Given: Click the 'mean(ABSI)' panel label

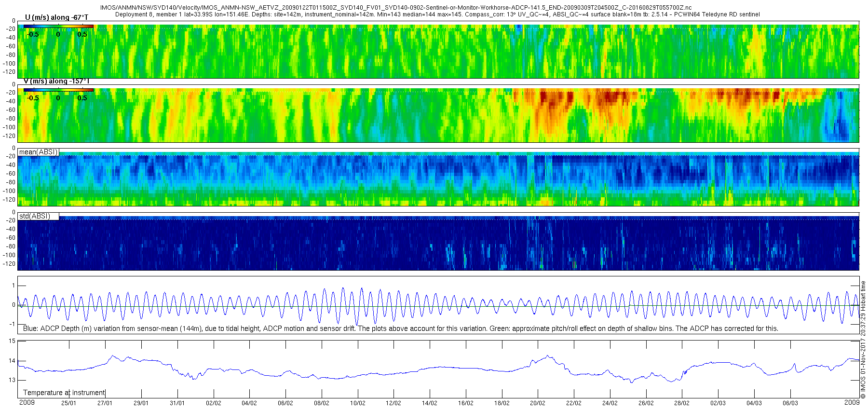Looking at the screenshot, I should [38, 152].
